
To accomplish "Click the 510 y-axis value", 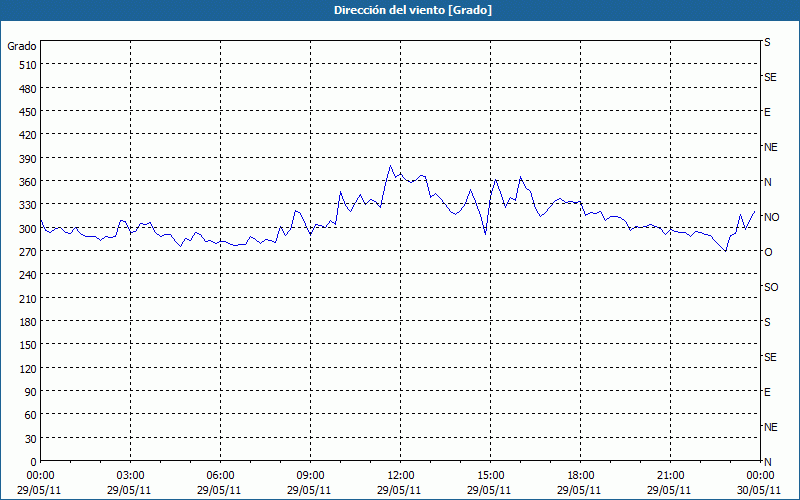I will pos(29,65).
